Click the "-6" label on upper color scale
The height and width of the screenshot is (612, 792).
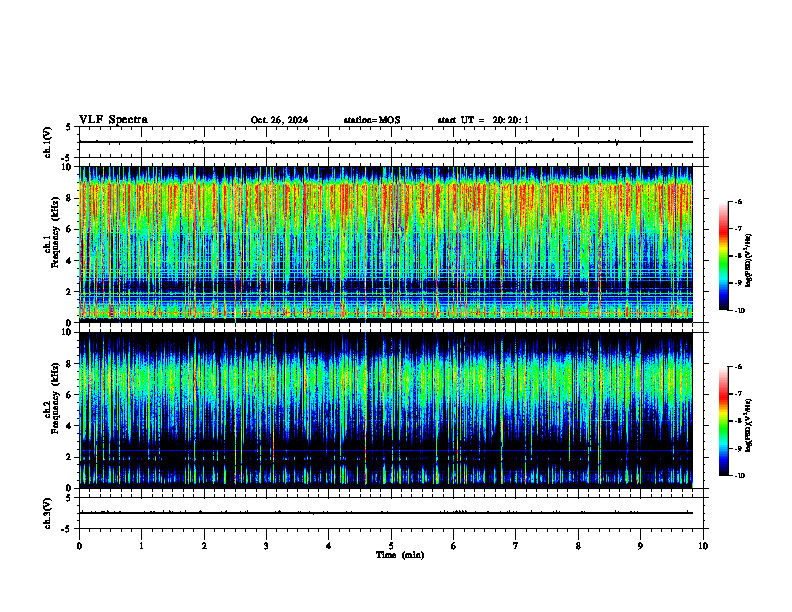[738, 201]
